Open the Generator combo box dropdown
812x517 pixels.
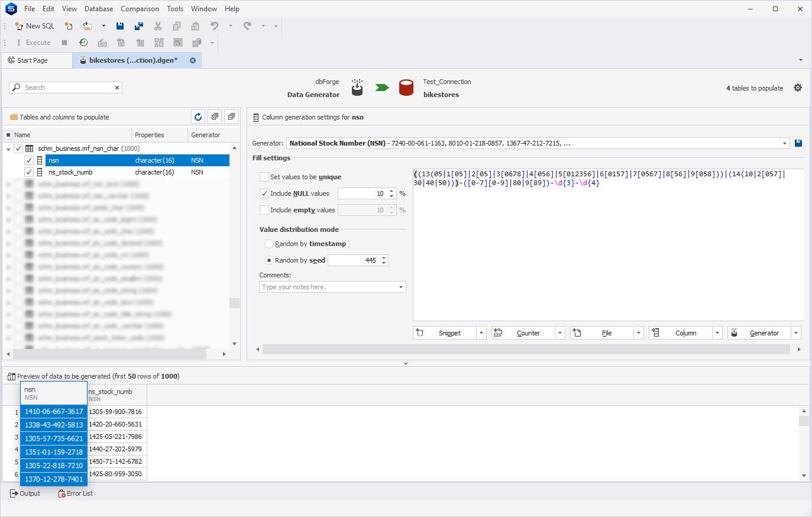pos(785,143)
